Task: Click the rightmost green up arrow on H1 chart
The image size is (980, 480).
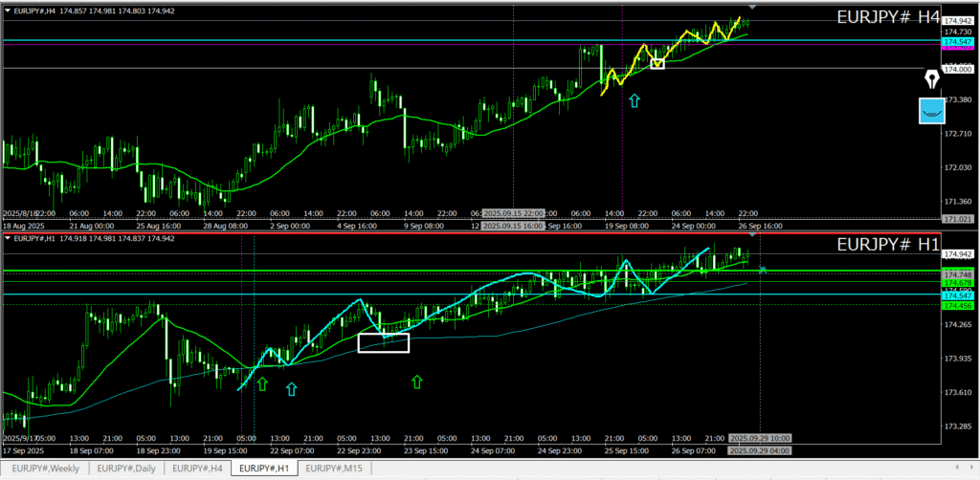Action: point(416,382)
